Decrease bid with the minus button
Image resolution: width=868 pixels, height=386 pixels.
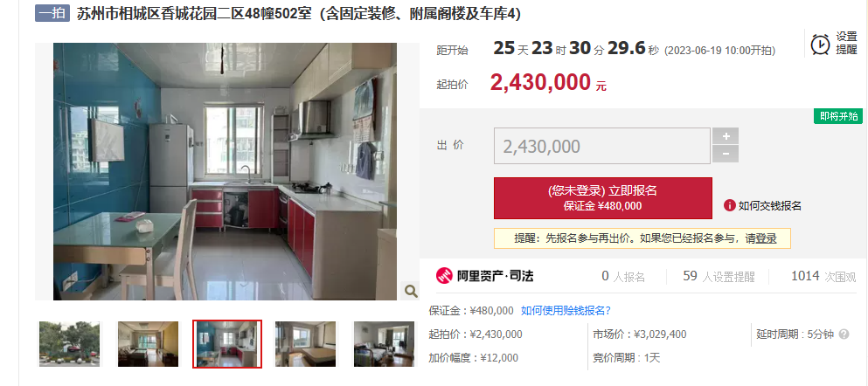pyautogui.click(x=726, y=154)
